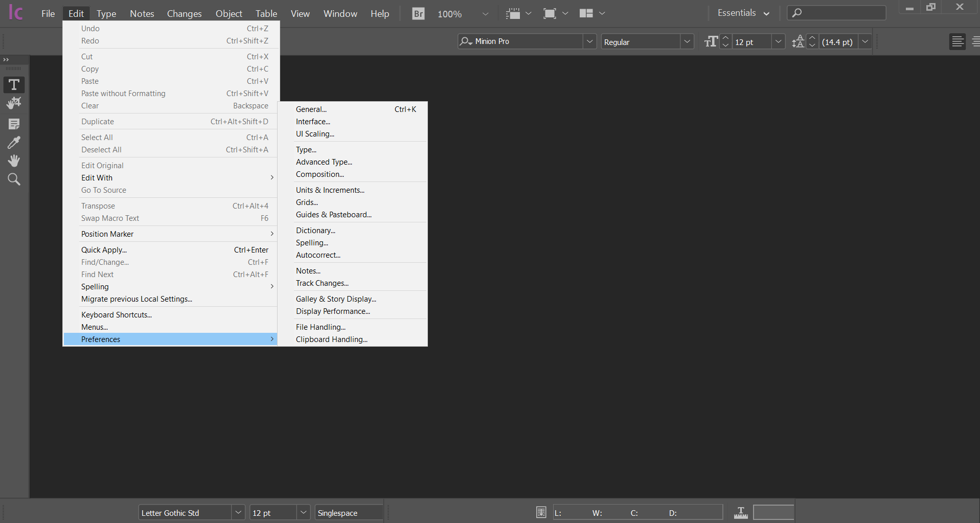Click the copyfit info icon in status bar
The image size is (980, 523).
point(541,512)
